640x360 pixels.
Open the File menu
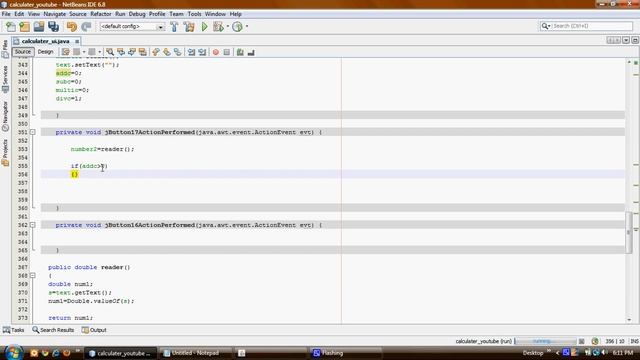[6, 14]
